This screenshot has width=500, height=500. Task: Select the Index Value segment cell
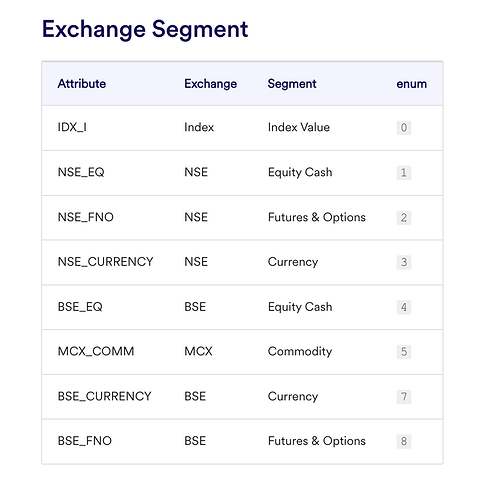pyautogui.click(x=299, y=127)
